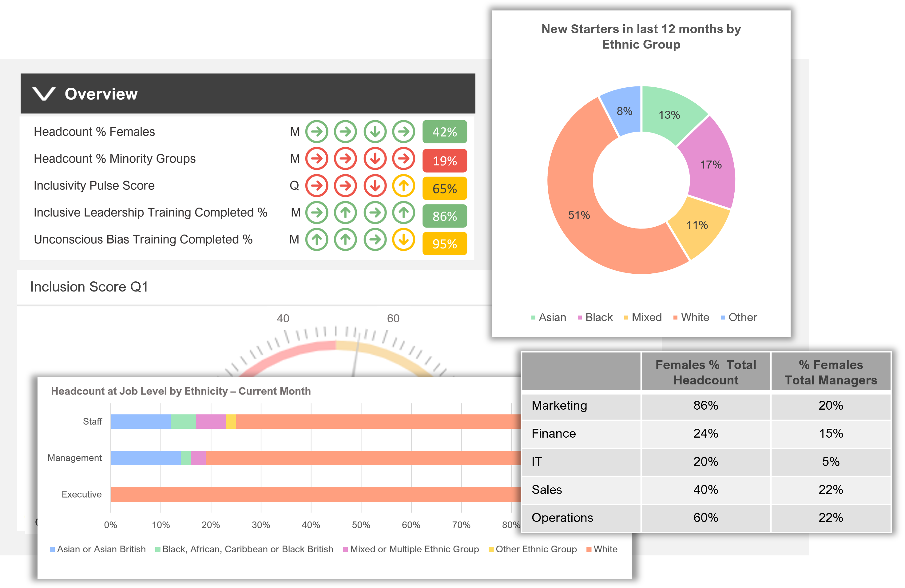This screenshot has width=905, height=588.
Task: Click yellow down arrow in Unconscious Bias Training row
Action: [403, 239]
